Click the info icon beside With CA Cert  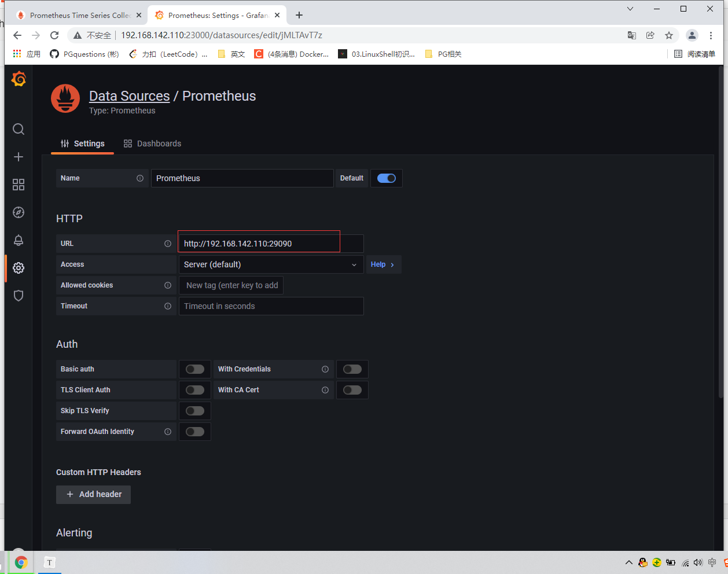tap(325, 390)
